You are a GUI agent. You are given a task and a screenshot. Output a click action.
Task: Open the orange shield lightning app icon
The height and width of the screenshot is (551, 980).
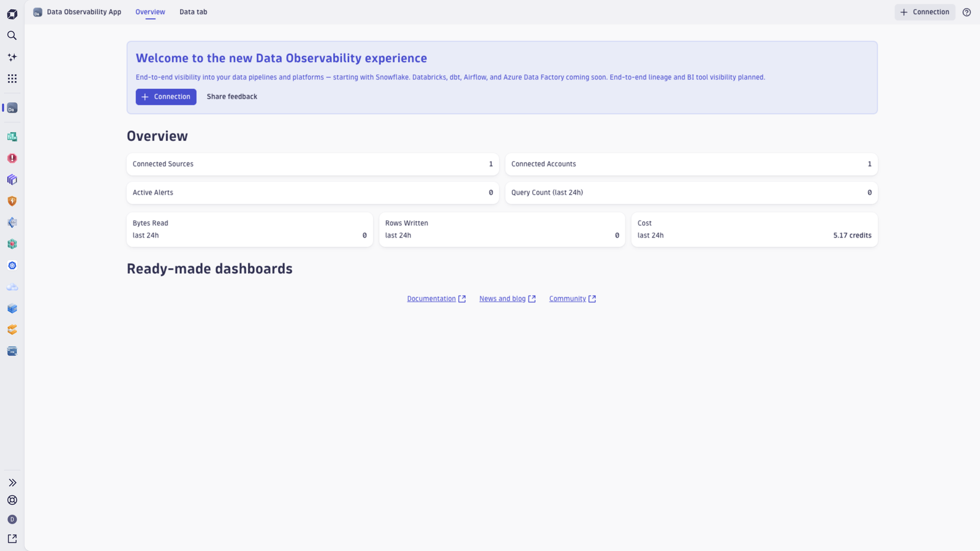(x=12, y=201)
